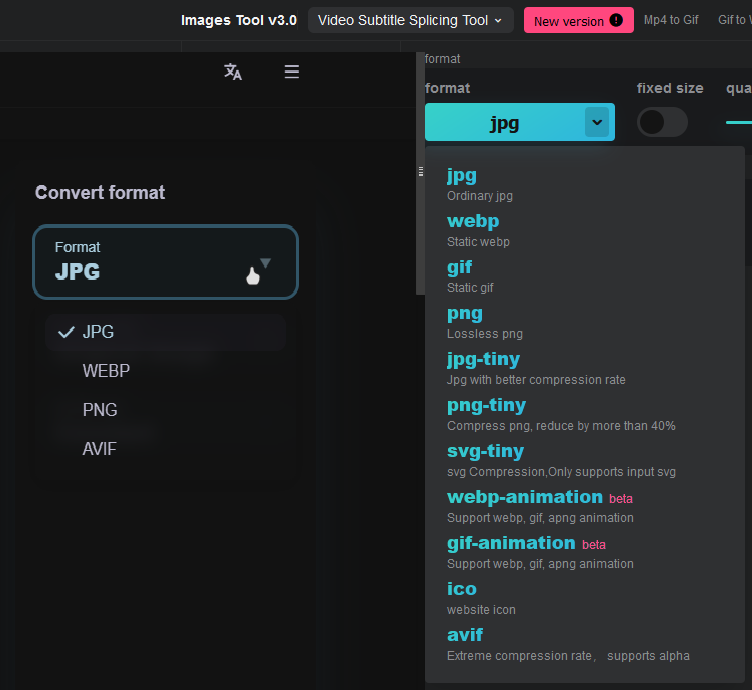
Task: Click the Format triangle arrow
Action: coord(265,263)
